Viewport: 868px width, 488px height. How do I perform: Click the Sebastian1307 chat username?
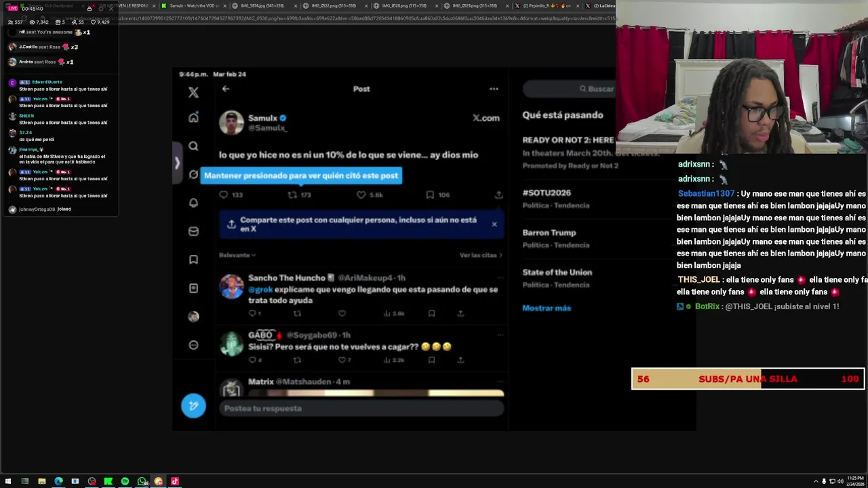point(706,194)
